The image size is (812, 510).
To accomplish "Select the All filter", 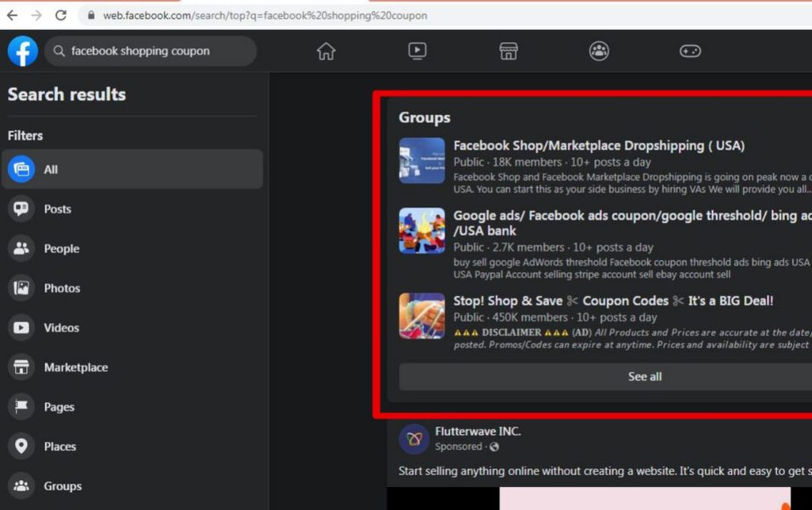I will 133,169.
